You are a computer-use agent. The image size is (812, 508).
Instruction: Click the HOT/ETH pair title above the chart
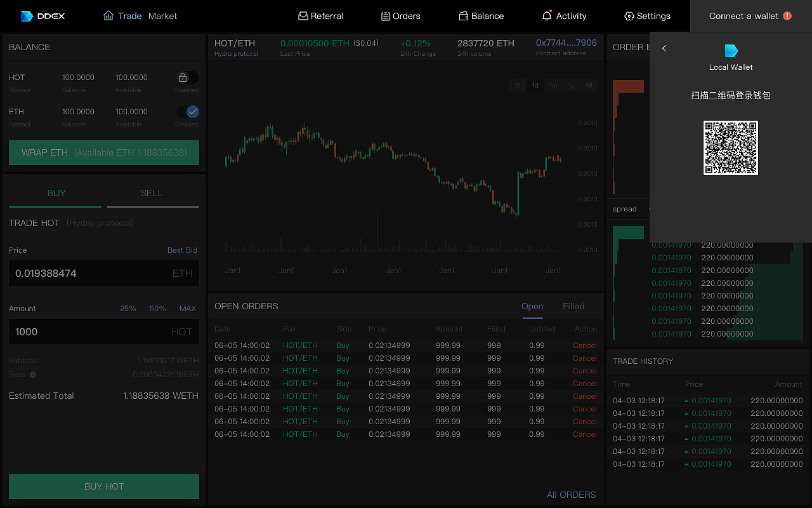(235, 43)
